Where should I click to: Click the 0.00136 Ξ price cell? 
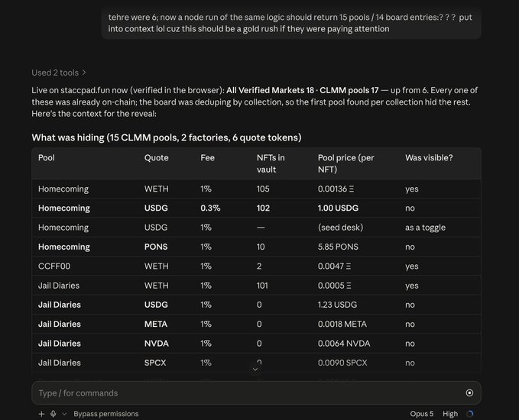click(x=336, y=189)
